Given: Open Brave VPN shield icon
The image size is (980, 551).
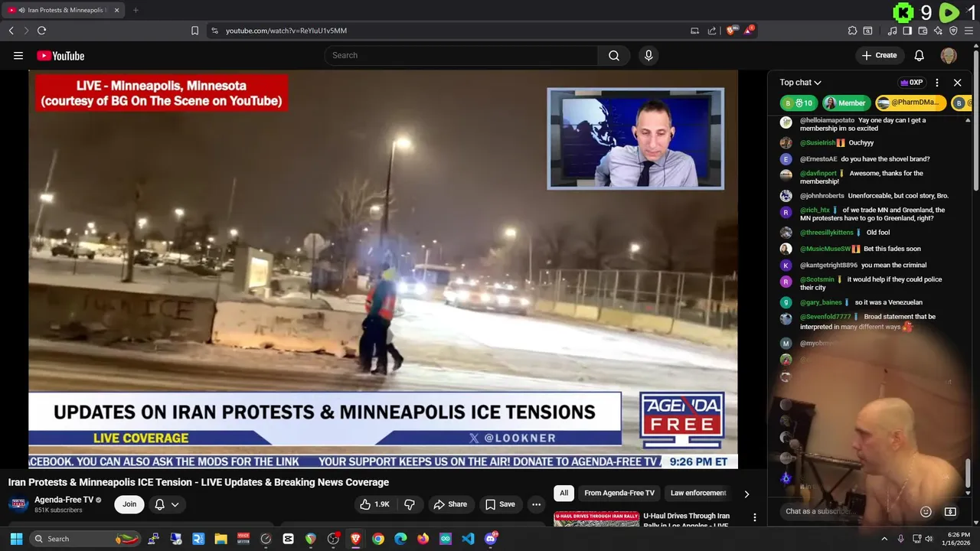Looking at the screenshot, I should point(953,31).
